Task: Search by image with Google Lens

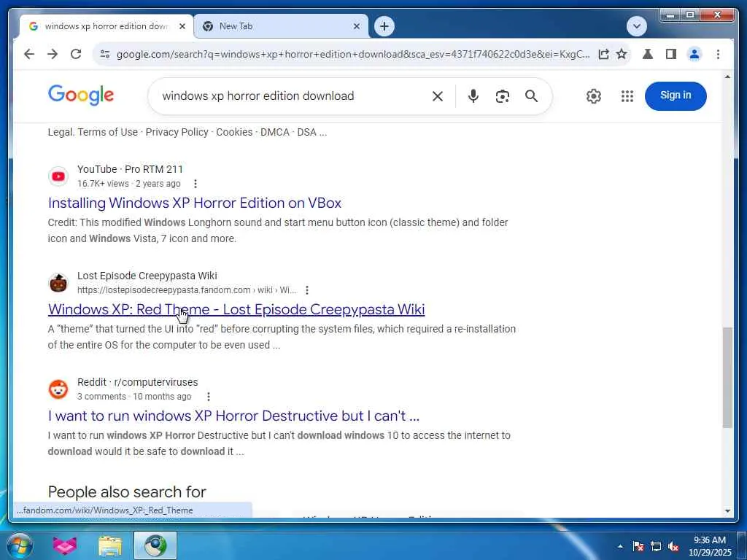Action: click(x=502, y=96)
